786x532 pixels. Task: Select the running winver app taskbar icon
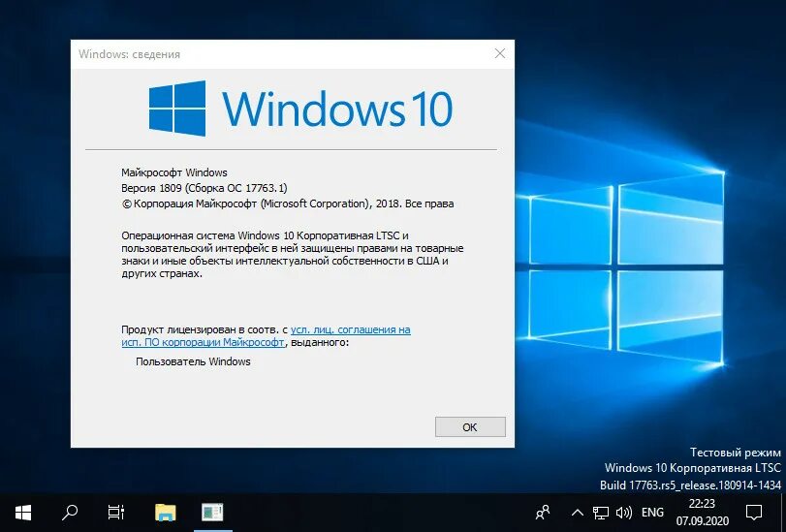[x=212, y=513]
